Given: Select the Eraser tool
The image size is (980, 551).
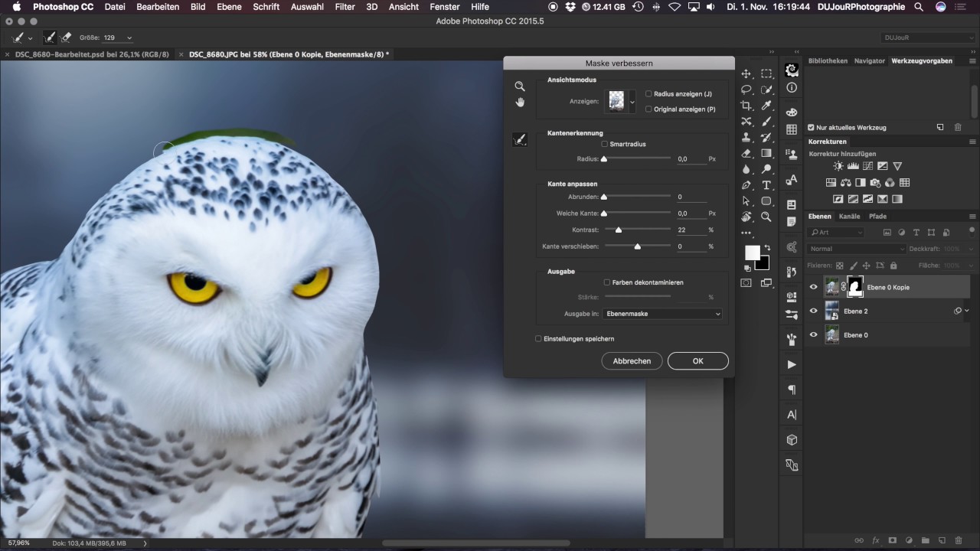Looking at the screenshot, I should point(746,154).
